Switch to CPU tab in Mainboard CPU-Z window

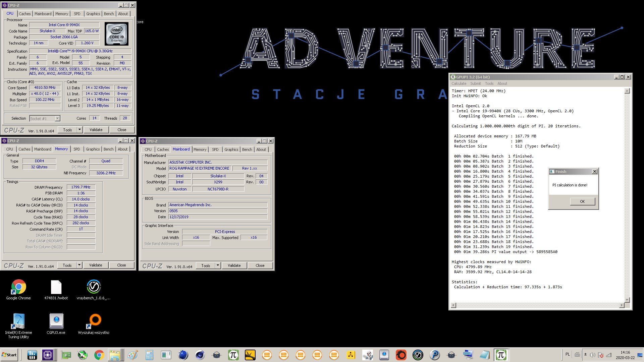(148, 149)
